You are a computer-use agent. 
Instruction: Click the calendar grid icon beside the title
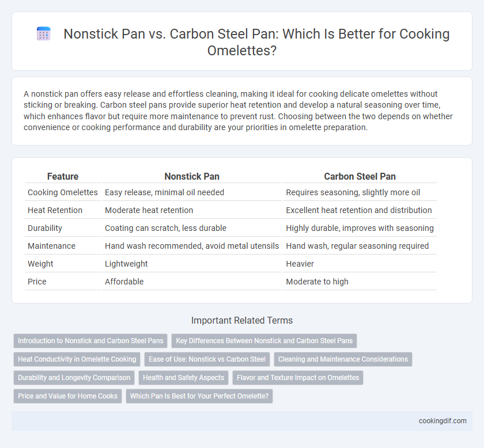[x=44, y=33]
